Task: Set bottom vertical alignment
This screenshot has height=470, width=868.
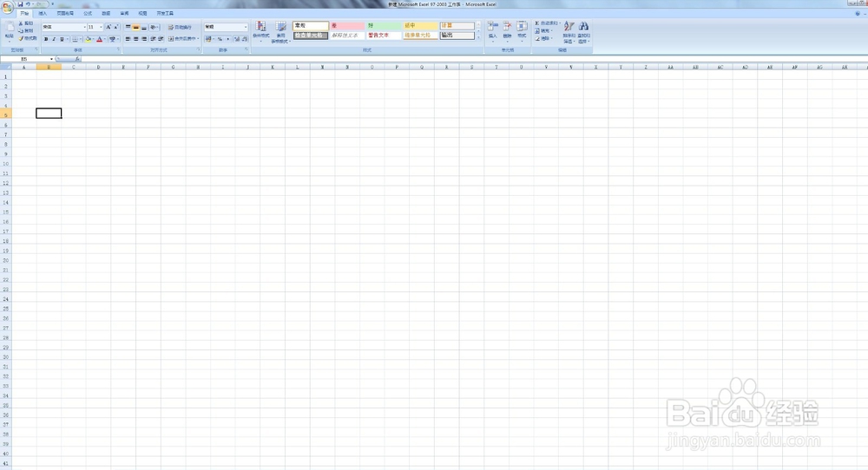Action: click(144, 27)
